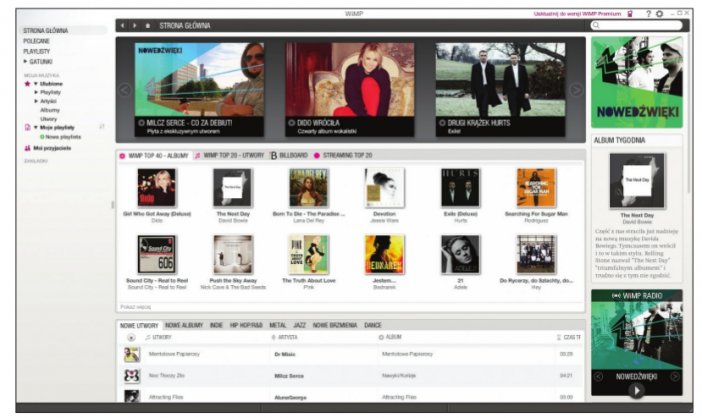
Task: Select the Dance tab
Action: (372, 325)
